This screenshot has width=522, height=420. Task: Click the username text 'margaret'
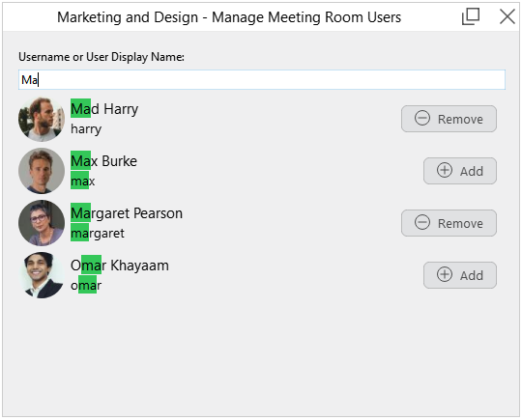(98, 233)
